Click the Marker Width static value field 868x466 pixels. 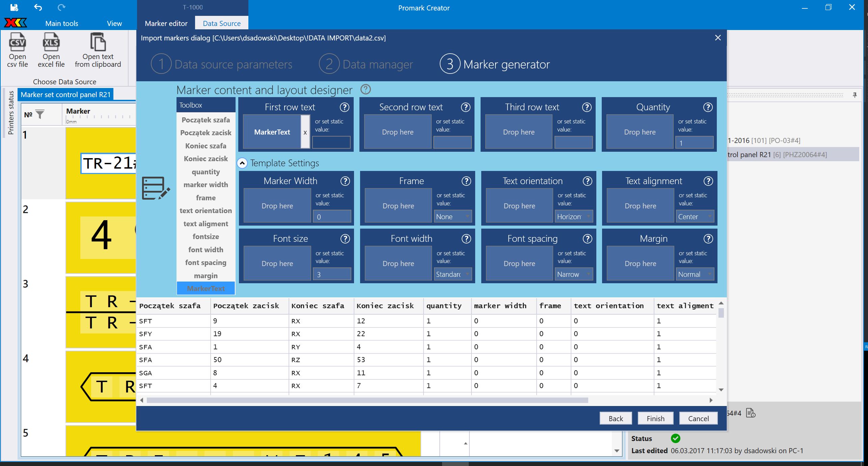click(332, 216)
